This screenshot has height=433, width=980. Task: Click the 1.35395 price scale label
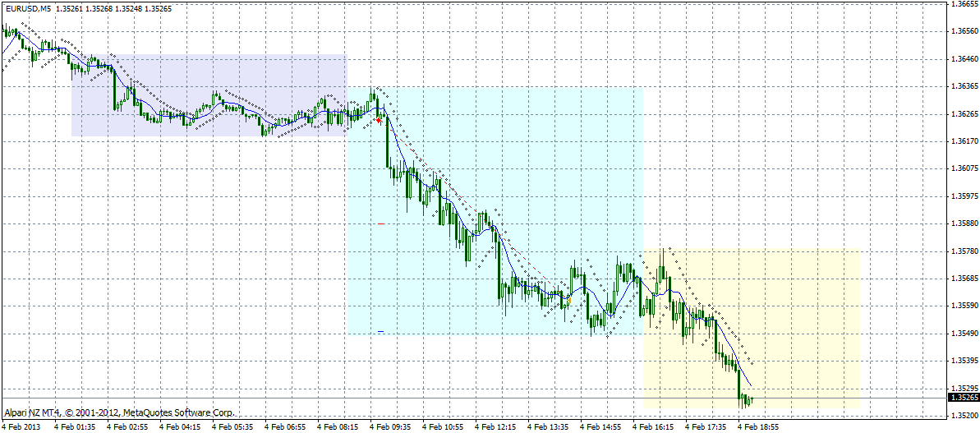pyautogui.click(x=964, y=362)
